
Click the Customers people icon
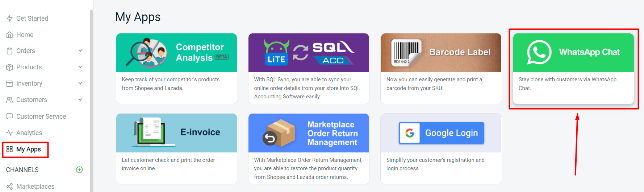[x=9, y=100]
